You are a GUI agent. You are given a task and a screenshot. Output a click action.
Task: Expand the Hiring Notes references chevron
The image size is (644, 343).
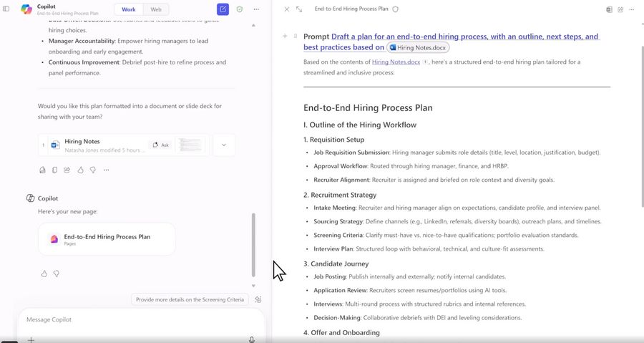click(x=223, y=145)
